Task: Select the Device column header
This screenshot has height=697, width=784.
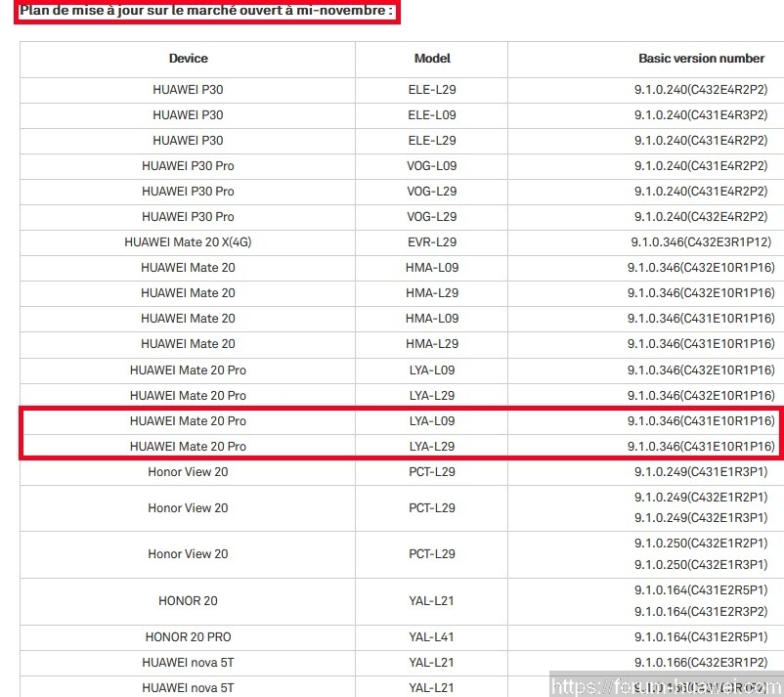Action: click(x=188, y=59)
